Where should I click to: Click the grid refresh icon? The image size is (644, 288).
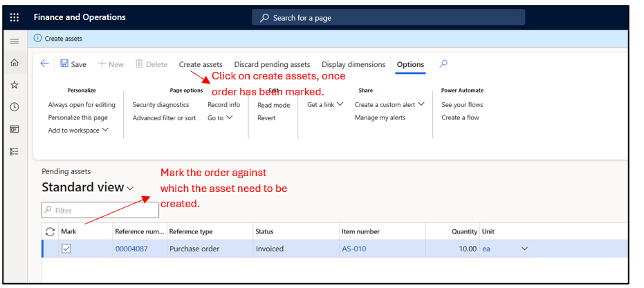point(50,232)
